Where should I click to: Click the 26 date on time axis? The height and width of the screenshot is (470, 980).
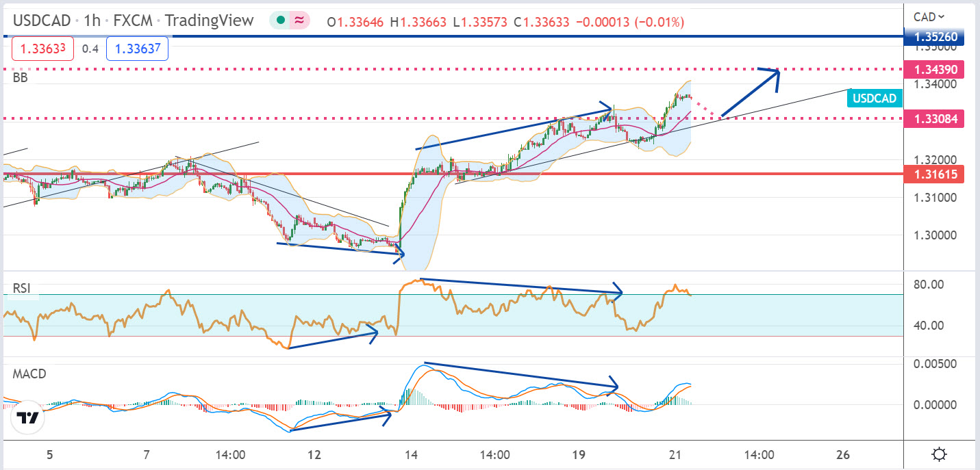click(x=843, y=454)
